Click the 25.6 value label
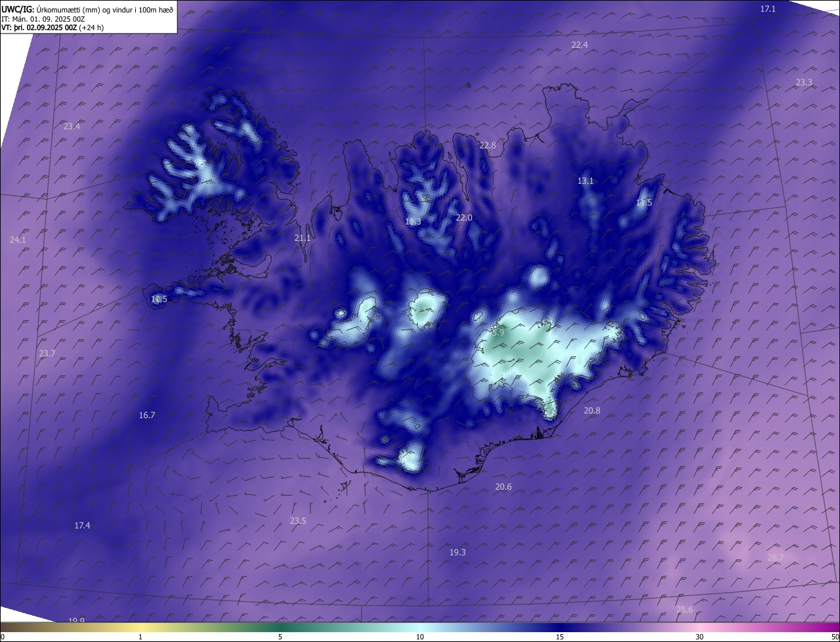Screen dimensions: 840x642 point(684,610)
